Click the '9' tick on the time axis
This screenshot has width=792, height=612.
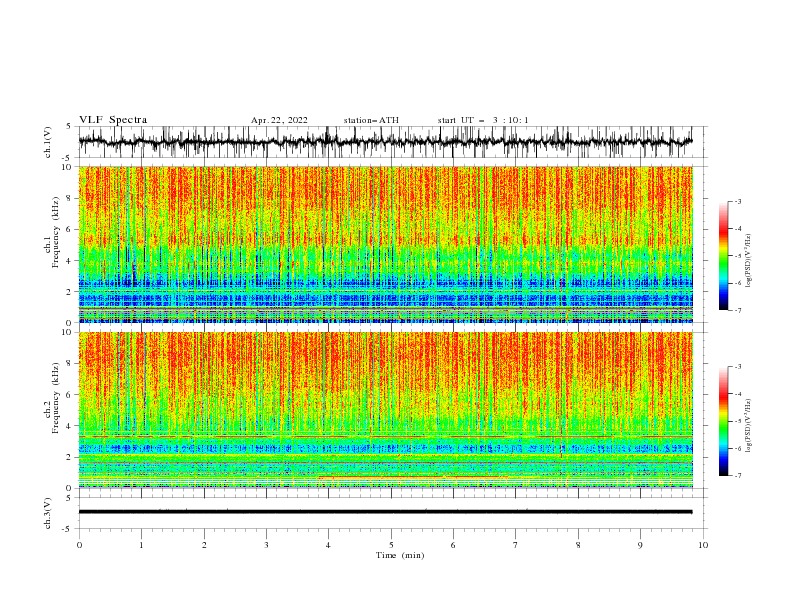[x=640, y=545]
